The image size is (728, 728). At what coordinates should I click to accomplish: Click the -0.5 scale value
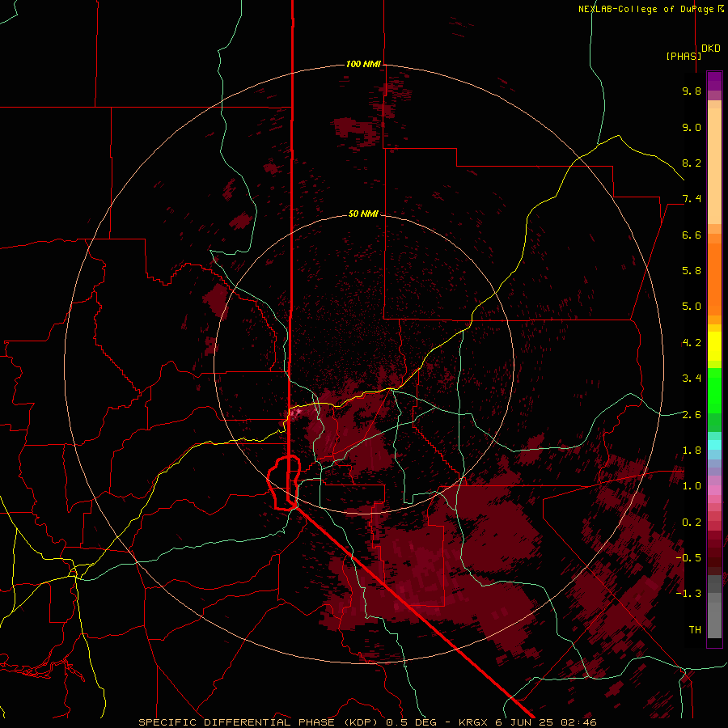pos(688,557)
